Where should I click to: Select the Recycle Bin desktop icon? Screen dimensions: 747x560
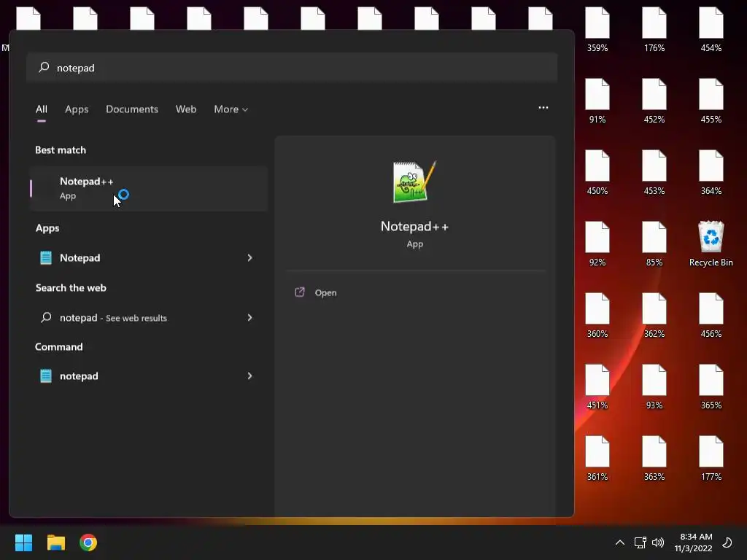[x=711, y=244]
